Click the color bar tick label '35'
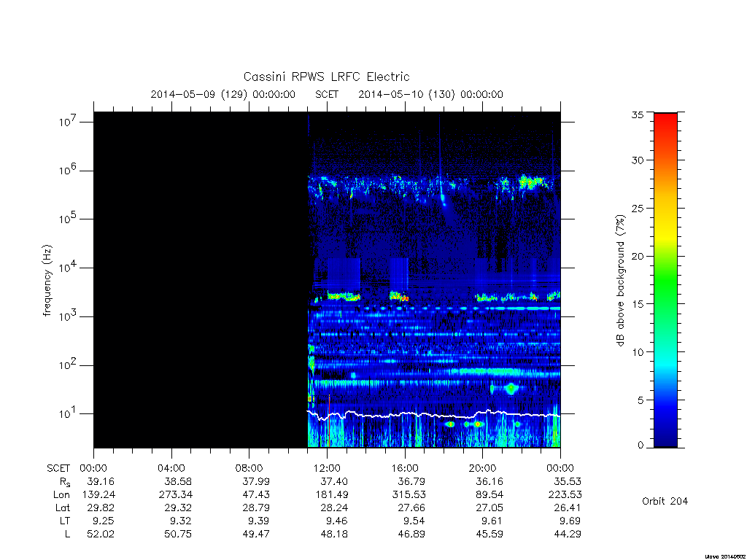Screen dimensions: 747x560 [637, 114]
